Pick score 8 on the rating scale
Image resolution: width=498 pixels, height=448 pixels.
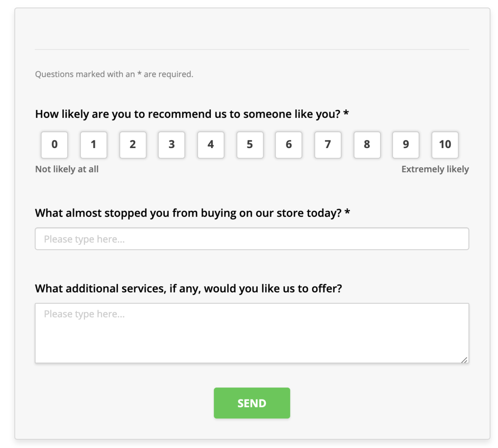pos(367,145)
